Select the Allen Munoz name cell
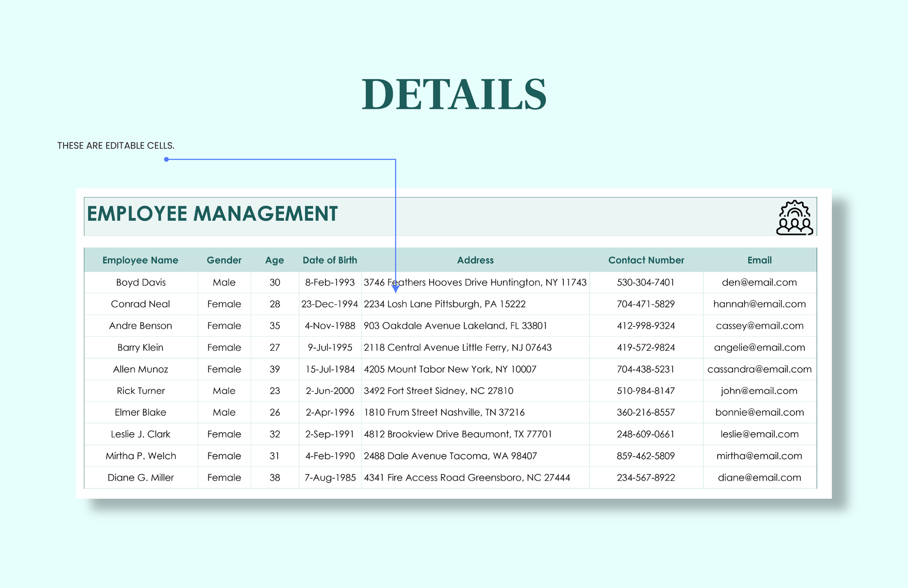 point(141,369)
